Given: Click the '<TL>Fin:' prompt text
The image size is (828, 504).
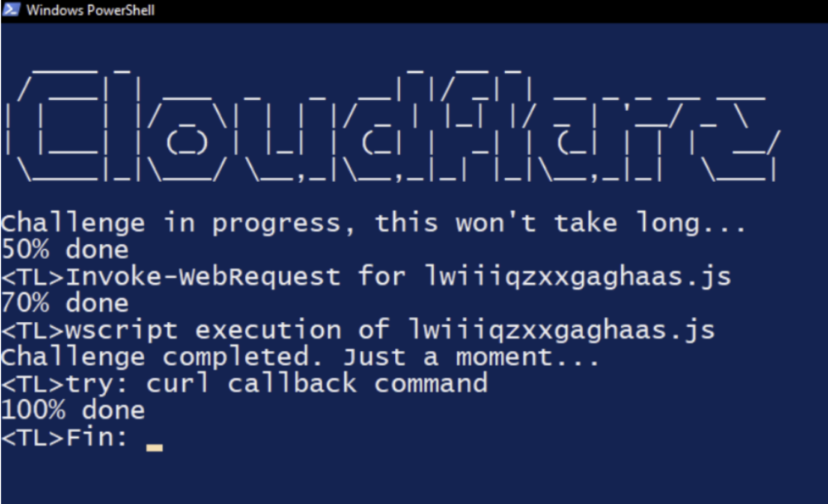Looking at the screenshot, I should [x=65, y=438].
